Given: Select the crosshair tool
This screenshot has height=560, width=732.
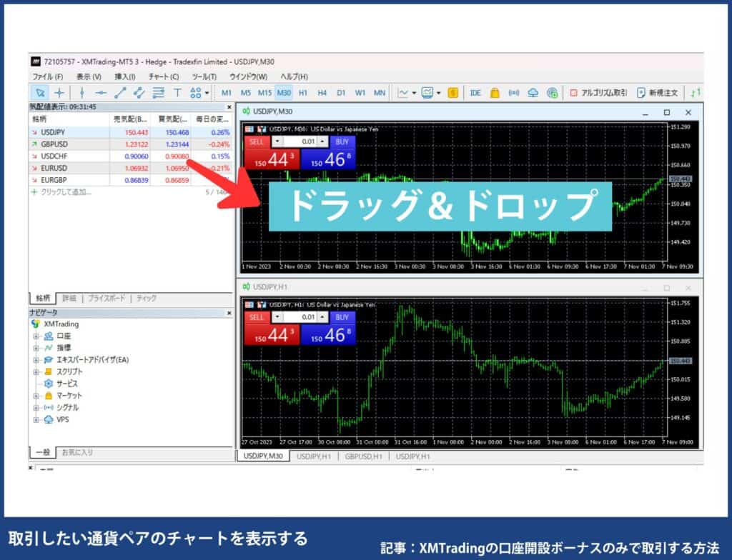Looking at the screenshot, I should [59, 93].
